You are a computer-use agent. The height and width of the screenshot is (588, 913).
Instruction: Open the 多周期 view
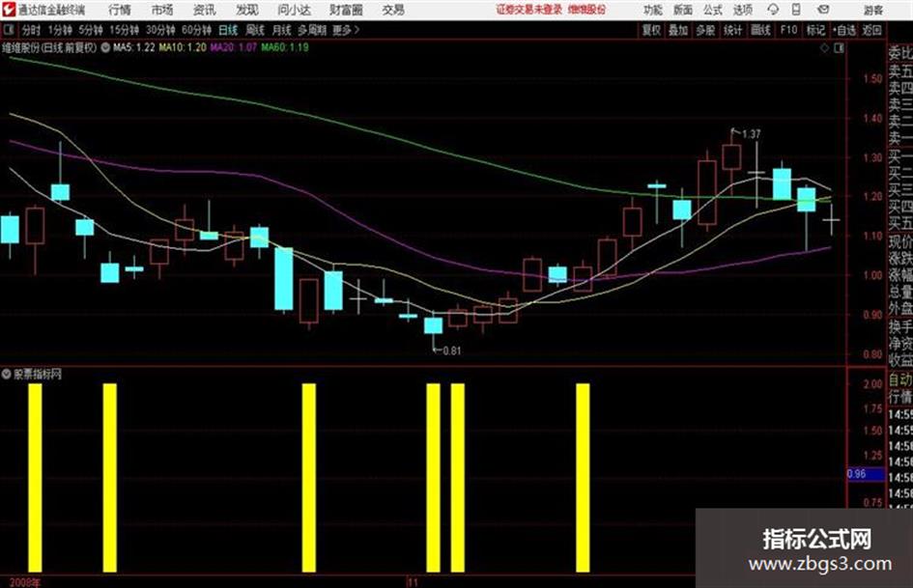click(x=312, y=30)
